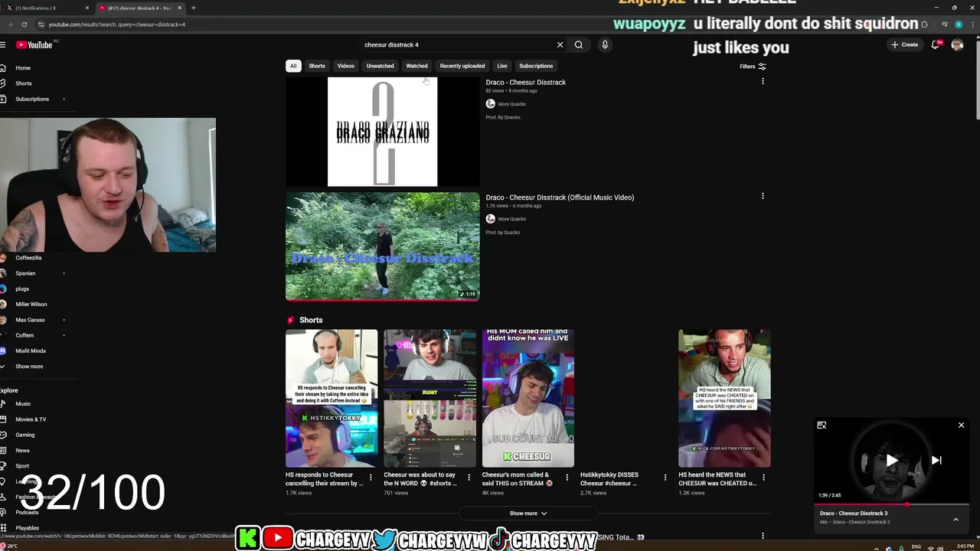Select the Live filter chip
Viewport: 980px width, 551px height.
502,66
